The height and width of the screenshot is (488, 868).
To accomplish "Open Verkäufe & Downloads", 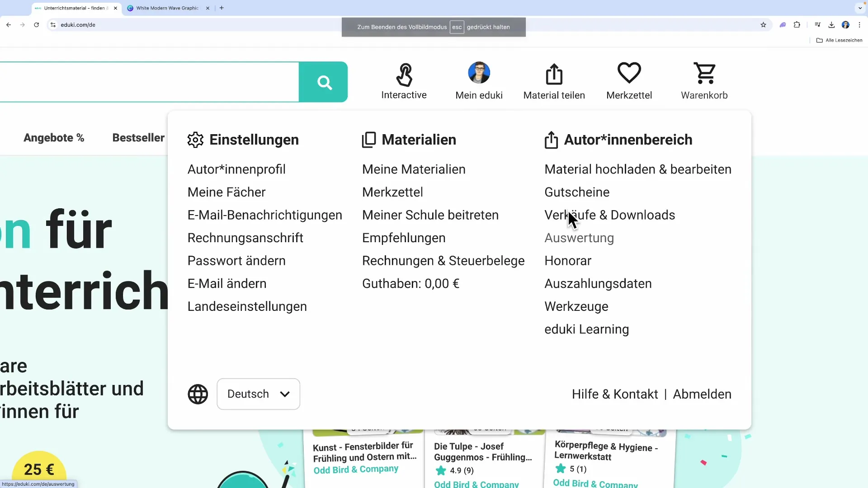I will 609,215.
